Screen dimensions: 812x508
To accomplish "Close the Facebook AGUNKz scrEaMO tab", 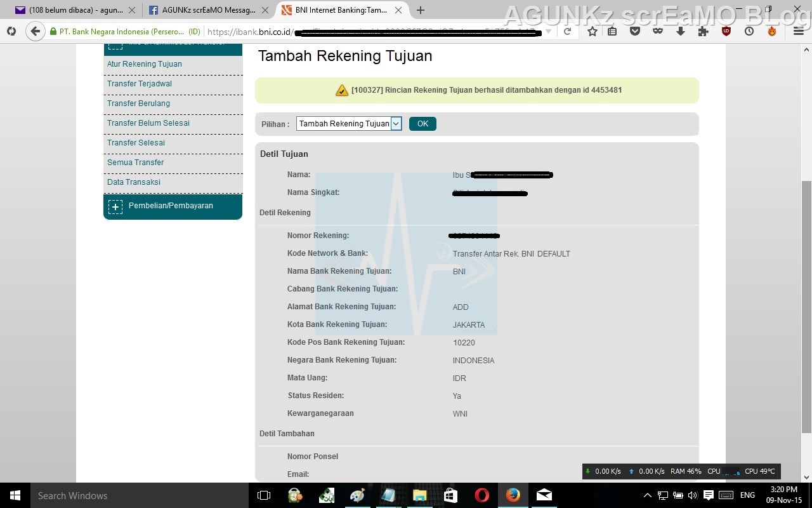I will 265,10.
